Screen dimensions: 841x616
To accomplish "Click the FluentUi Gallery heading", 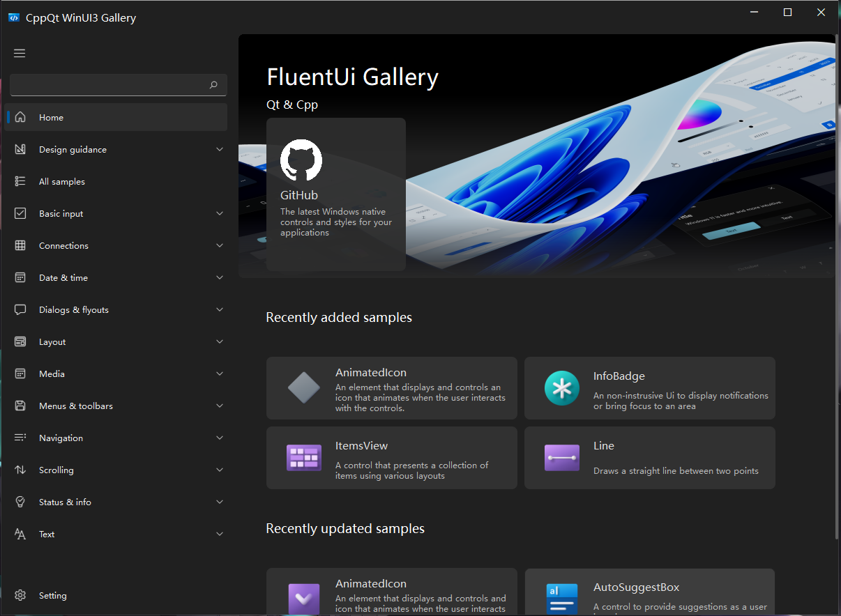I will pos(353,77).
